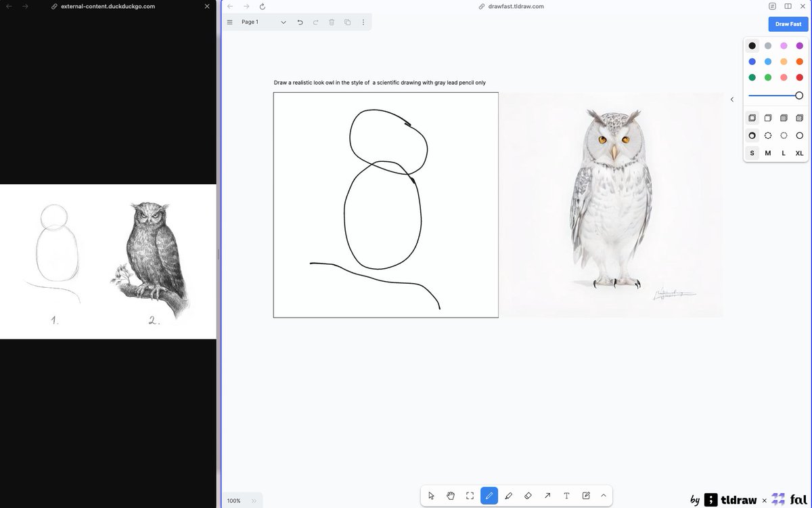Activate the Selection arrow tool
Screen dimensions: 812x508
(431, 496)
